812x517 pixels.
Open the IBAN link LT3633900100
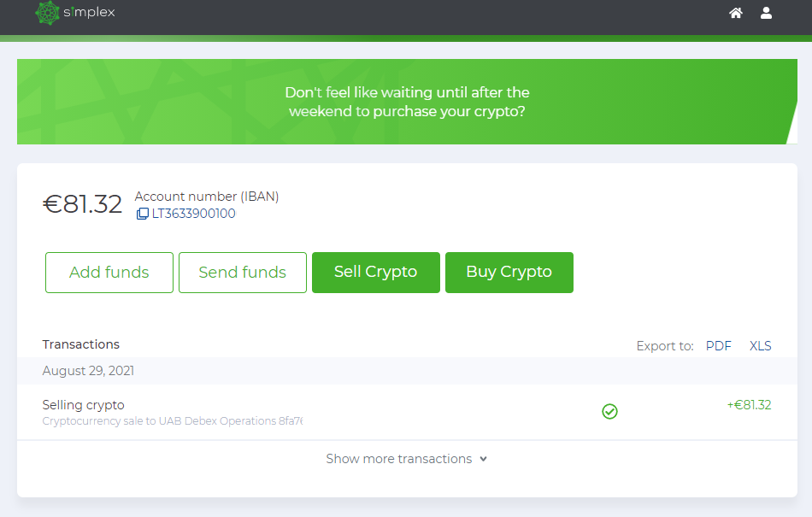click(193, 214)
